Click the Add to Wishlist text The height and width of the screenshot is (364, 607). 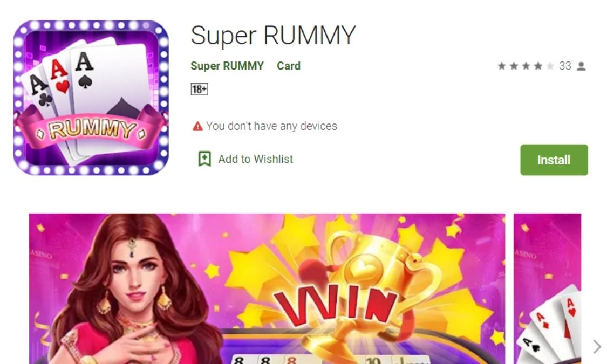256,159
